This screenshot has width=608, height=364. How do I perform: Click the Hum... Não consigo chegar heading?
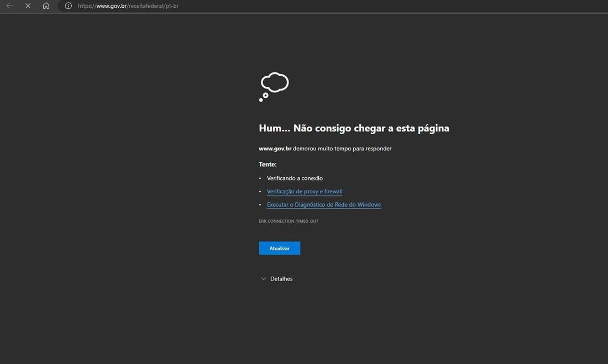(x=354, y=128)
